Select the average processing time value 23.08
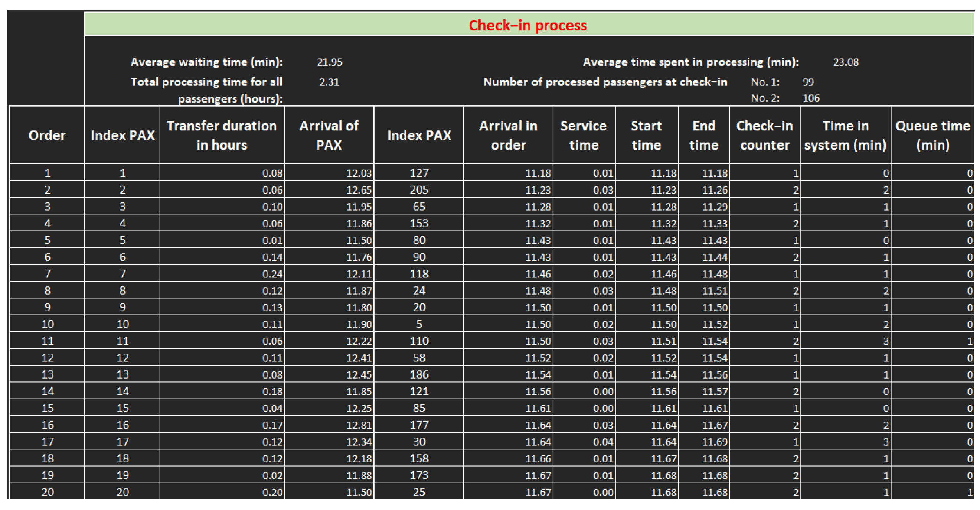 point(845,62)
